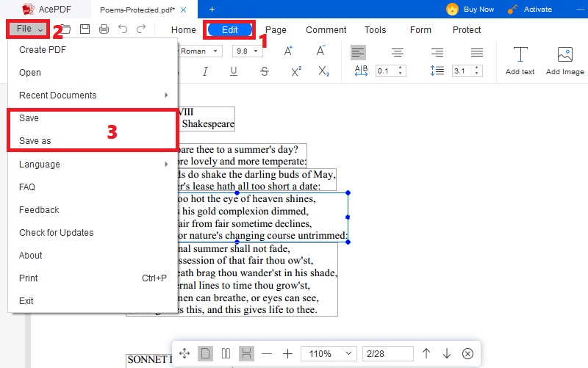
Task: Choose Exit from File menu
Action: 93,301
